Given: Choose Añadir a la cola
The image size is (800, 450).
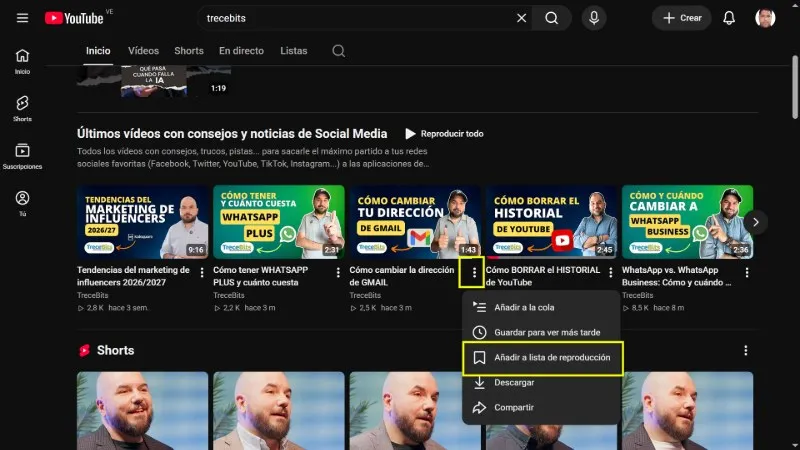Looking at the screenshot, I should point(541,307).
